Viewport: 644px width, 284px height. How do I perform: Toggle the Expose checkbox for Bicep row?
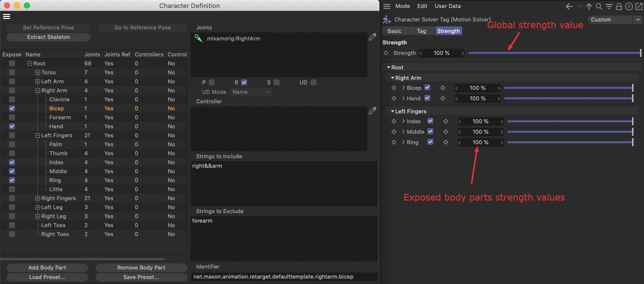pyautogui.click(x=12, y=108)
